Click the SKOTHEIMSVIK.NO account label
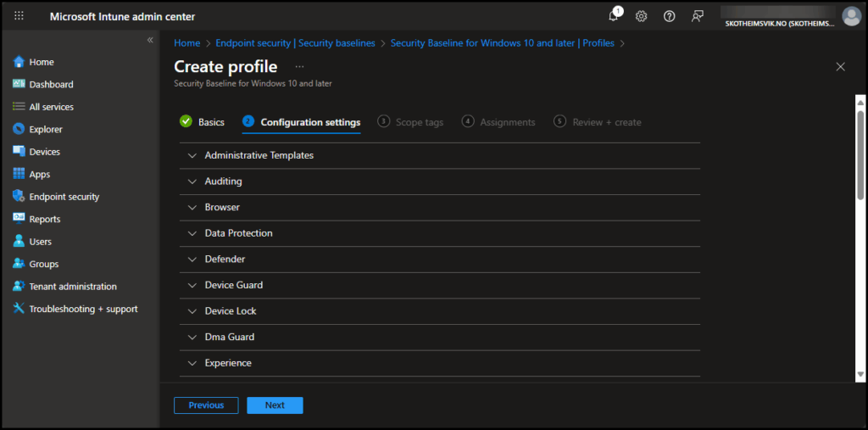 point(780,24)
